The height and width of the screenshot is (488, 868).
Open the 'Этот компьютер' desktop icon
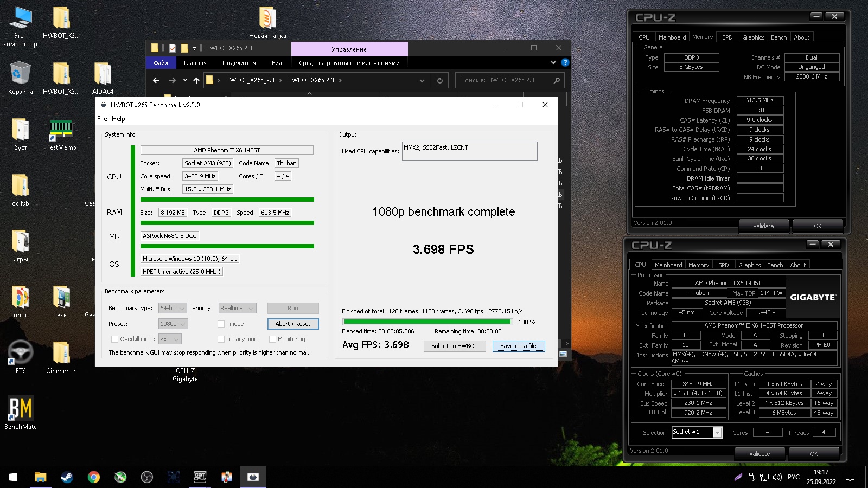(21, 26)
